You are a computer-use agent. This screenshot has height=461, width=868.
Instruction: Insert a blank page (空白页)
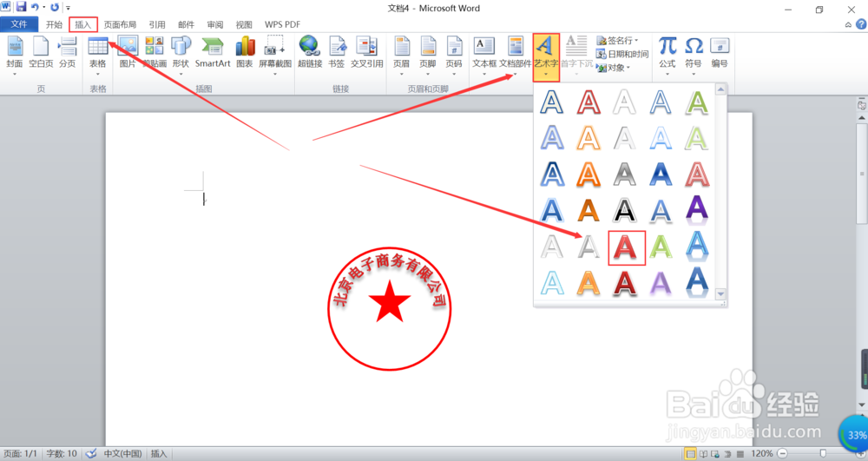[41, 54]
